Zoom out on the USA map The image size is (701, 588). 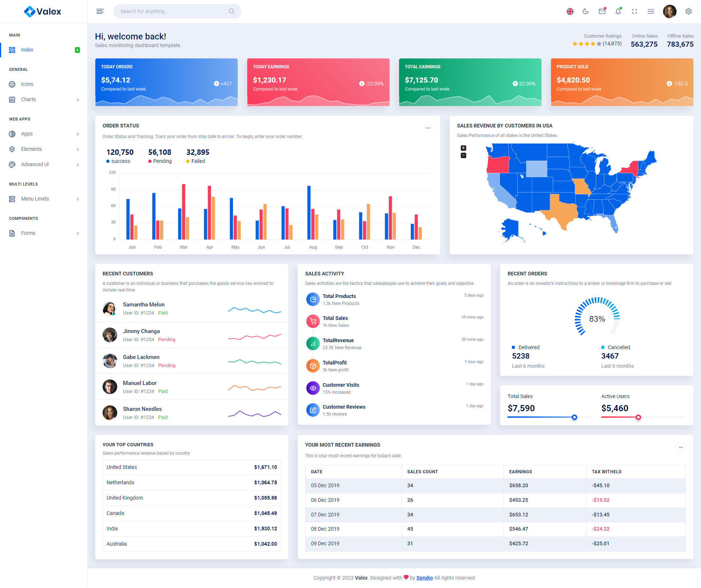tap(463, 155)
